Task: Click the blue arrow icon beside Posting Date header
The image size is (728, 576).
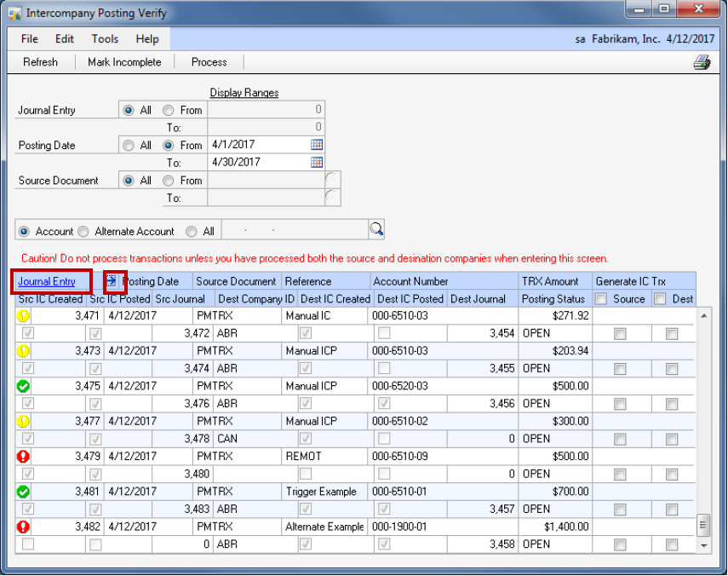Action: [112, 281]
